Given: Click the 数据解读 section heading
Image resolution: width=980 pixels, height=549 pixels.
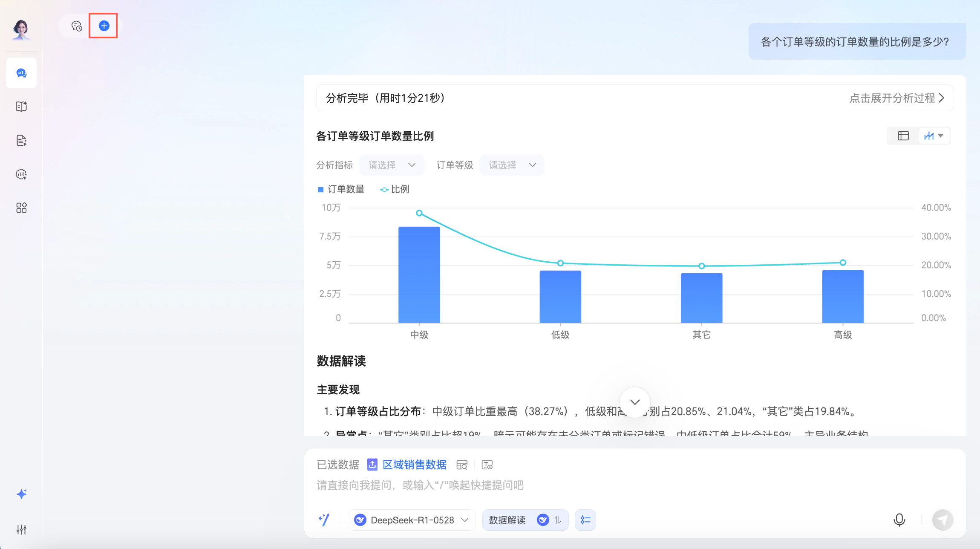Looking at the screenshot, I should (341, 361).
